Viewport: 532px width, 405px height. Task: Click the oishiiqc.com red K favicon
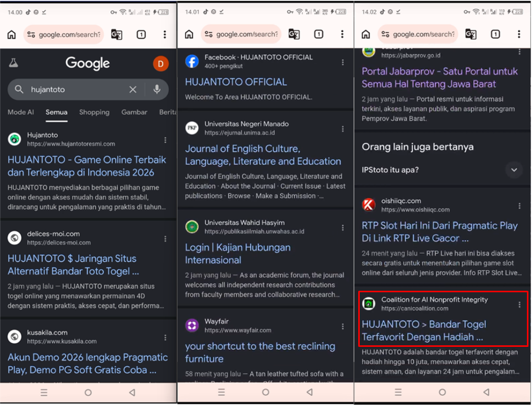368,205
